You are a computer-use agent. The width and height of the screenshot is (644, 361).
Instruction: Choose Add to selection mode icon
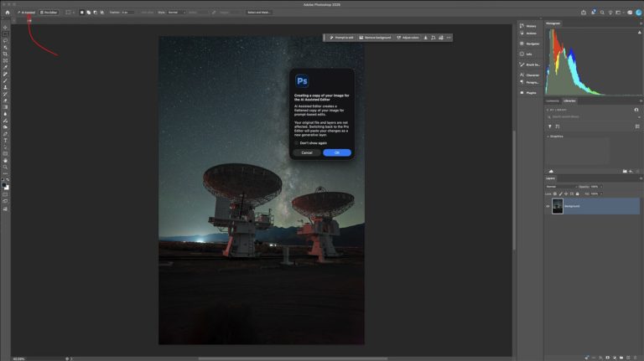[x=88, y=13]
